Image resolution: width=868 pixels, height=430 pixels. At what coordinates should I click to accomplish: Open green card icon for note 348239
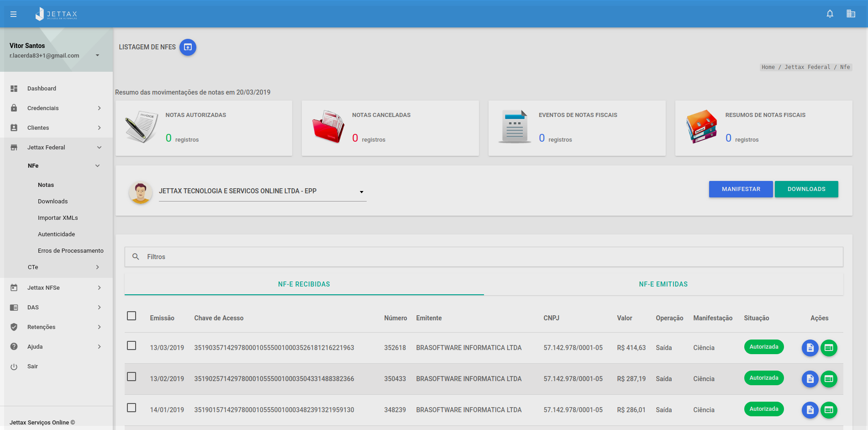829,410
